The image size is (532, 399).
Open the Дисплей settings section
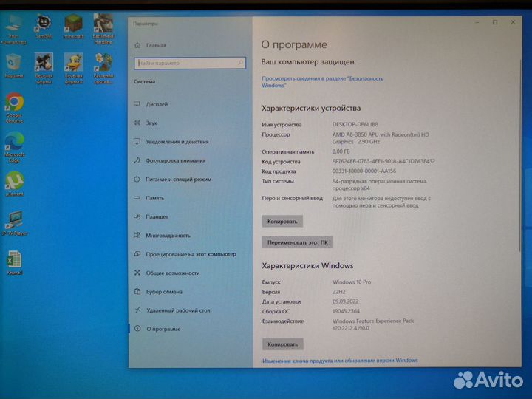157,104
